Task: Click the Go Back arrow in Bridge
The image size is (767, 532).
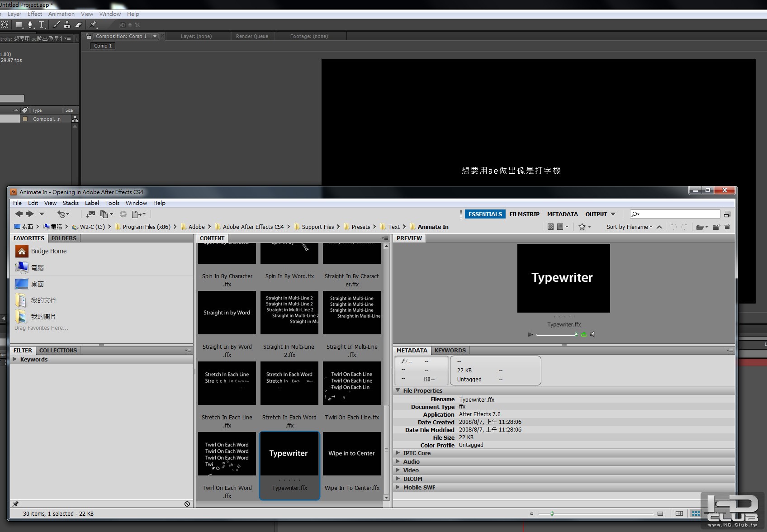Action: [19, 214]
